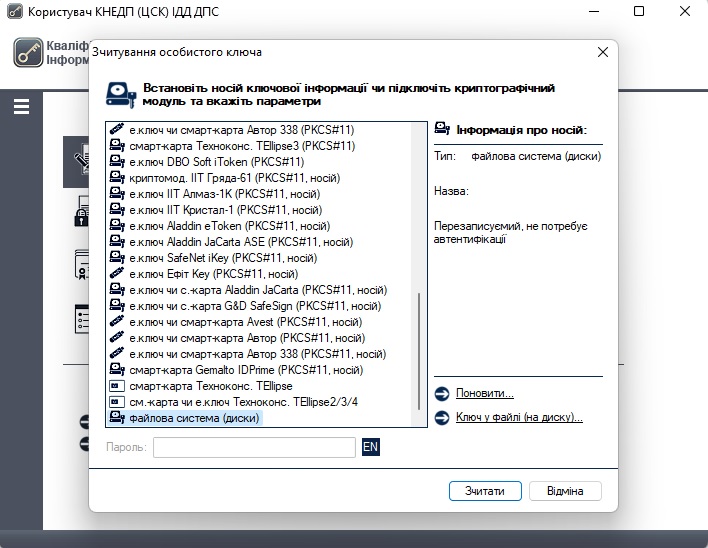Click icon beside 'файлова система (диски)'
Image resolution: width=708 pixels, height=548 pixels.
pos(117,418)
